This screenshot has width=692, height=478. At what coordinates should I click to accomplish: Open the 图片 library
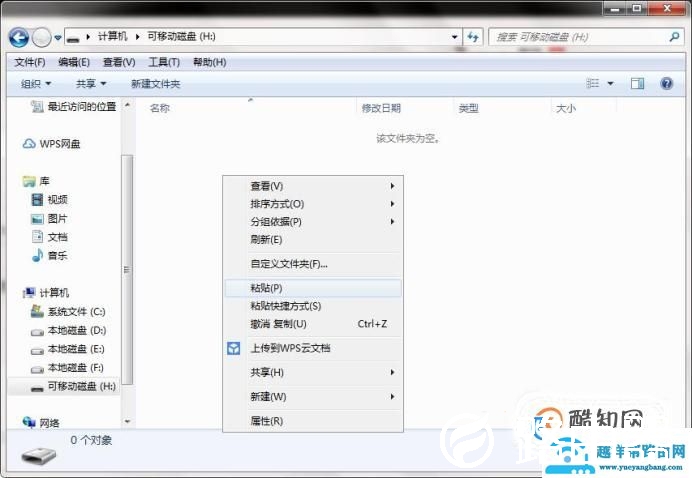pyautogui.click(x=49, y=218)
